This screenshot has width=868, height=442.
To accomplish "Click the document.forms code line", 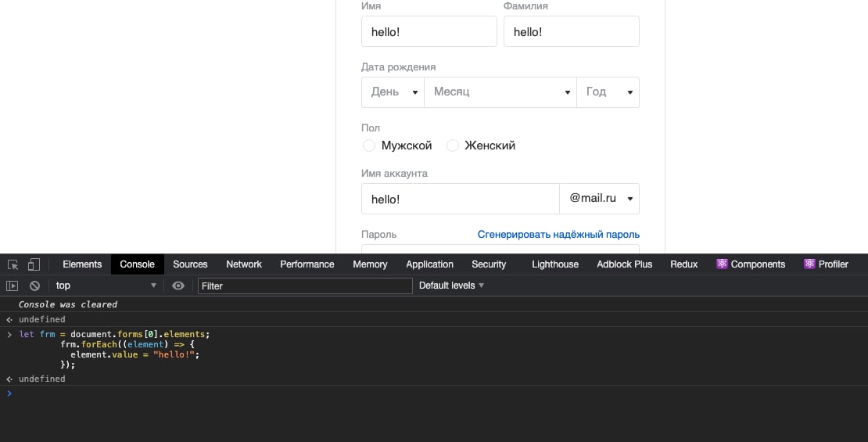I will coord(115,335).
